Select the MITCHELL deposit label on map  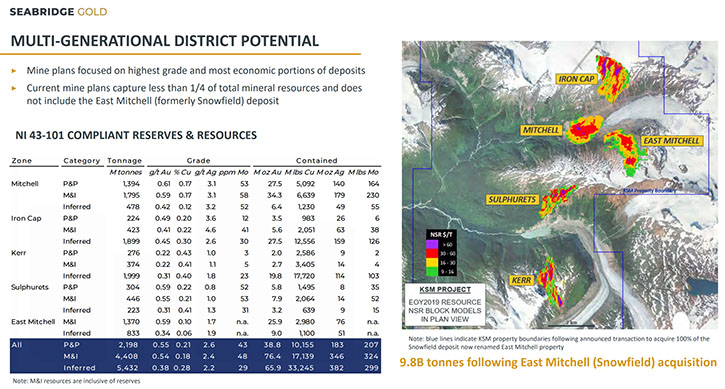coord(541,130)
